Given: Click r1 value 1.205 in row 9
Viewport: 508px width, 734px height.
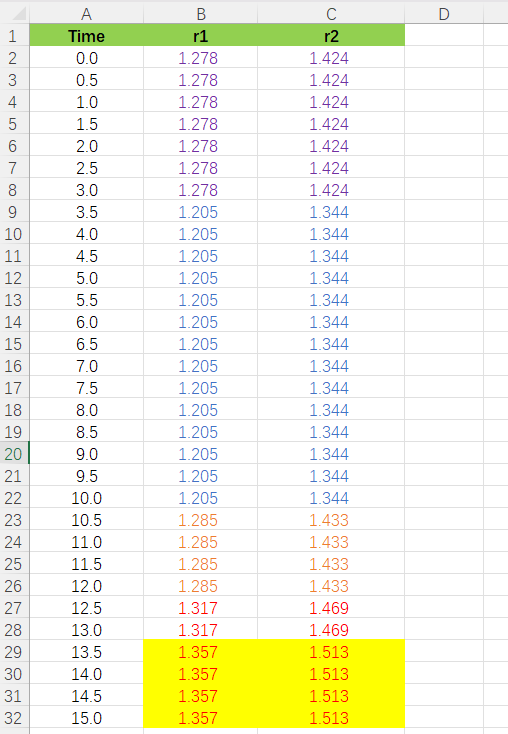Looking at the screenshot, I should (x=200, y=212).
